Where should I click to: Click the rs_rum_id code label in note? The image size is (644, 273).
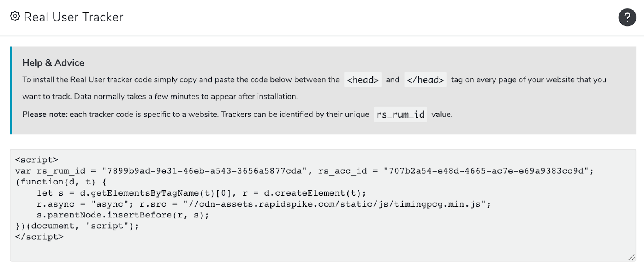tap(400, 114)
